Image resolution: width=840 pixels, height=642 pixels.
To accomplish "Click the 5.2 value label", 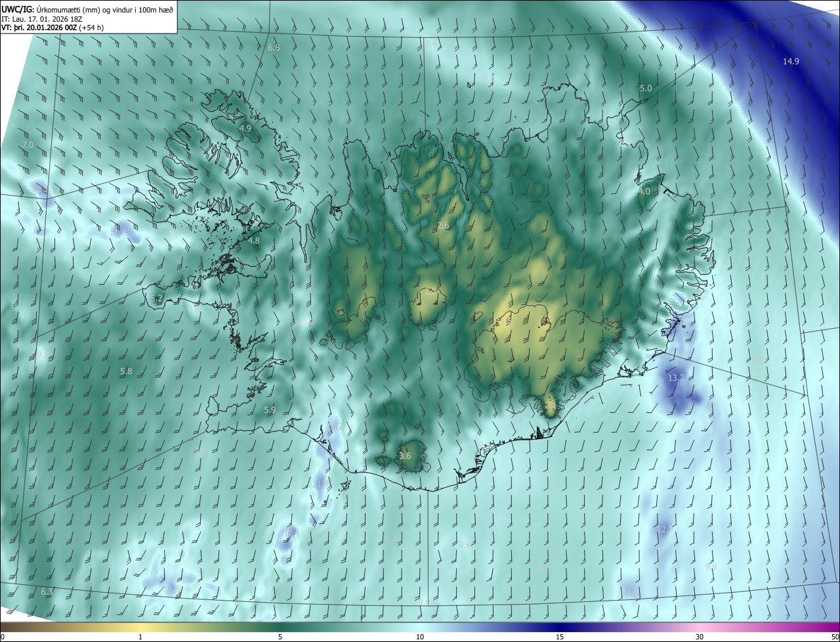I will coord(156,299).
